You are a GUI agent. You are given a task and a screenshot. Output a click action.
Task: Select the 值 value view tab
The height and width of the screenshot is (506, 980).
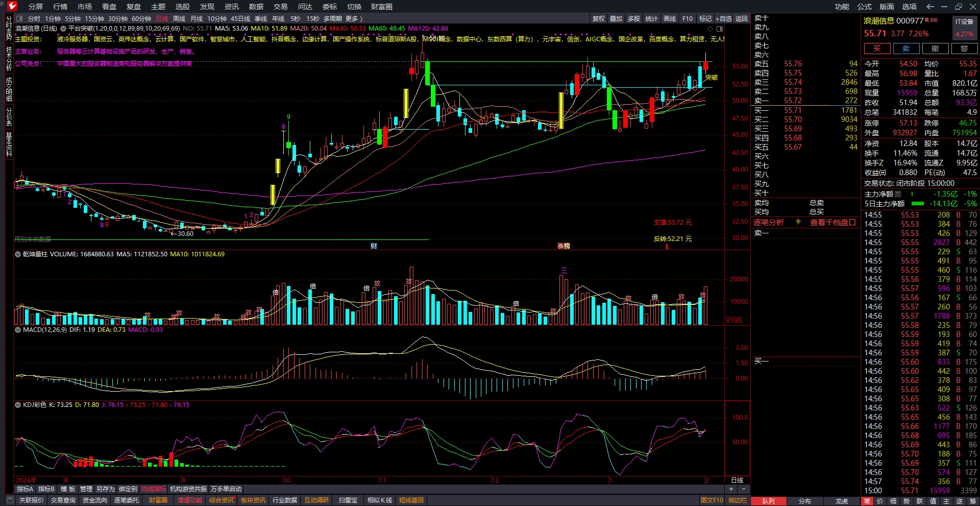click(933, 501)
